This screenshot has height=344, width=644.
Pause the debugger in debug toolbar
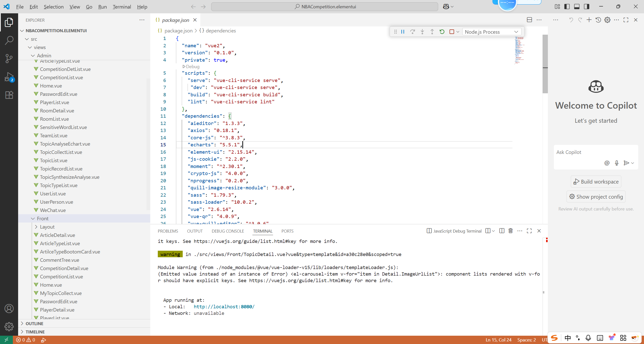click(x=403, y=32)
